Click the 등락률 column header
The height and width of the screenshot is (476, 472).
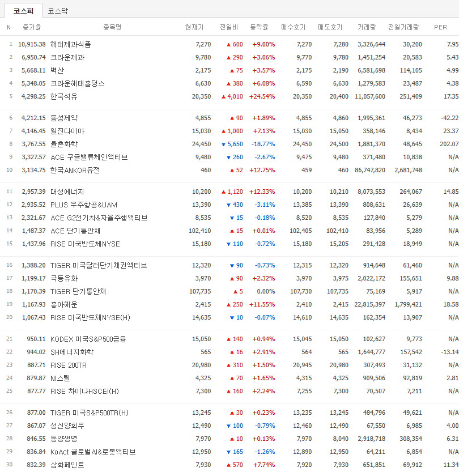pos(259,27)
